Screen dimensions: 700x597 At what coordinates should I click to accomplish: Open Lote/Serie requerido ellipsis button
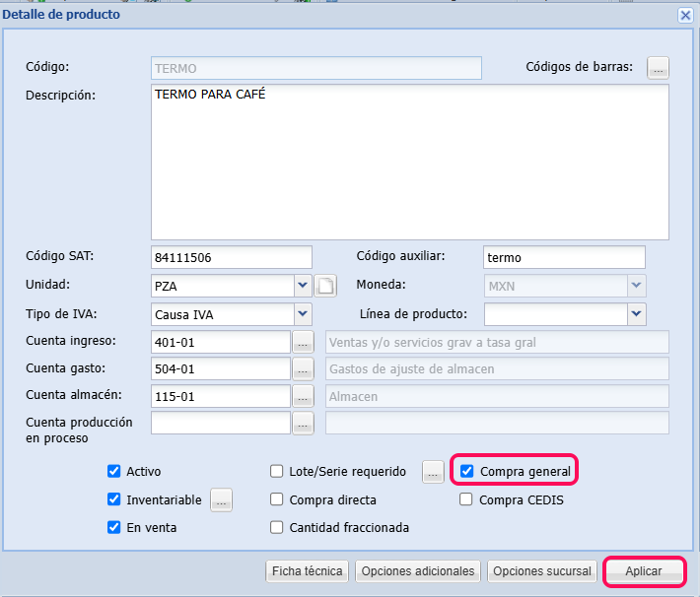433,472
